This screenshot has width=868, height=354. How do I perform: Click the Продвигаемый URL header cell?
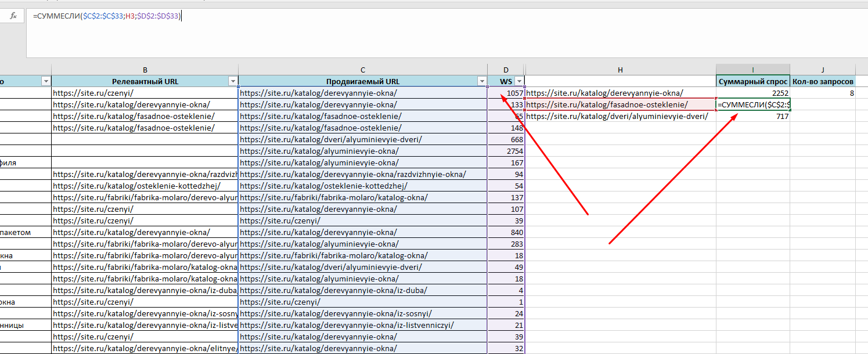pyautogui.click(x=362, y=81)
